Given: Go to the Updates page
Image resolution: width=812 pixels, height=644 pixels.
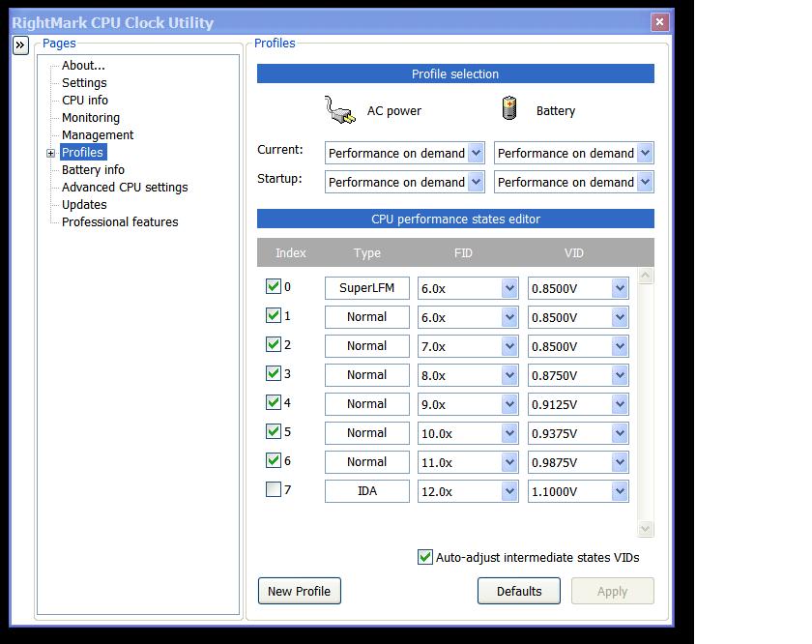Looking at the screenshot, I should click(84, 205).
